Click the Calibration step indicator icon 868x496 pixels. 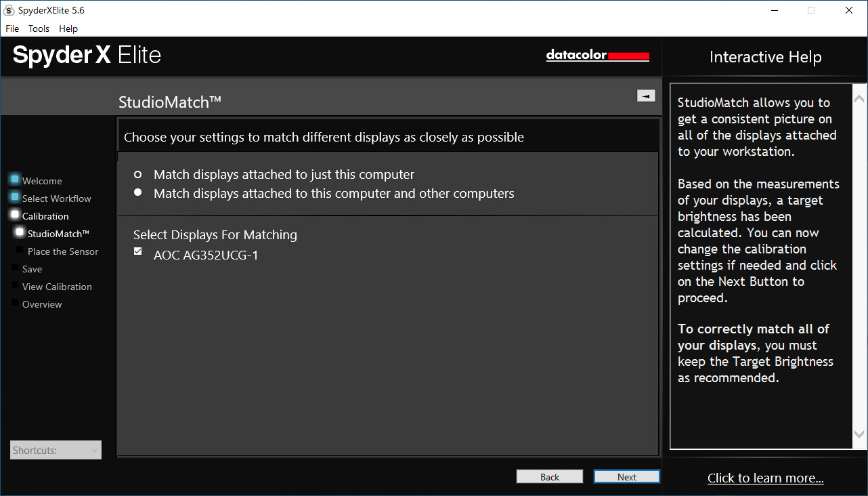(15, 215)
